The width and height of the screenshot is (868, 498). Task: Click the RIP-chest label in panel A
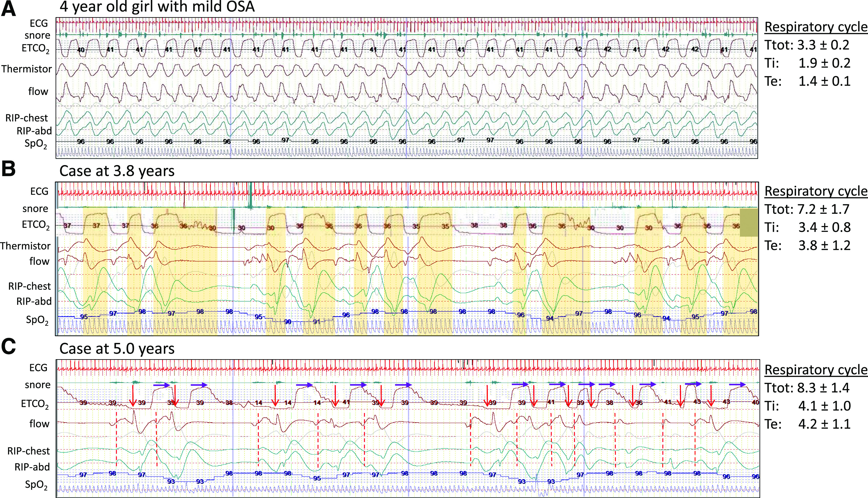point(26,118)
